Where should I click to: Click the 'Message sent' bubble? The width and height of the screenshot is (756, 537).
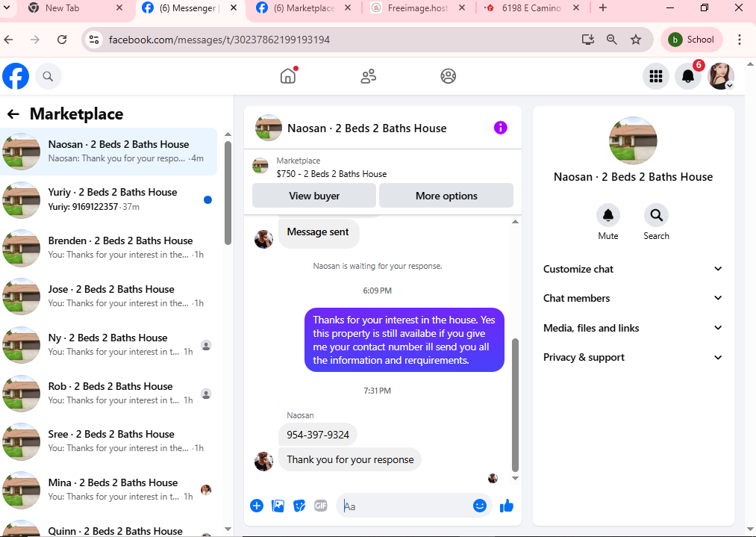318,232
